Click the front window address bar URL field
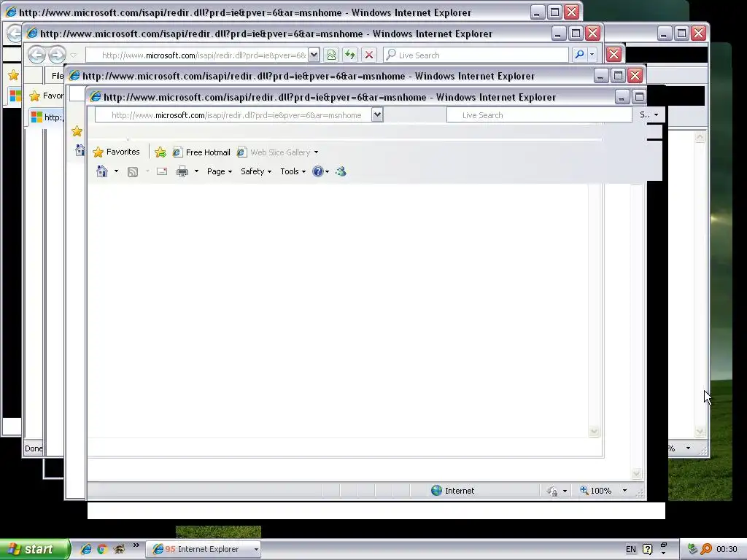This screenshot has width=747, height=560. click(233, 115)
